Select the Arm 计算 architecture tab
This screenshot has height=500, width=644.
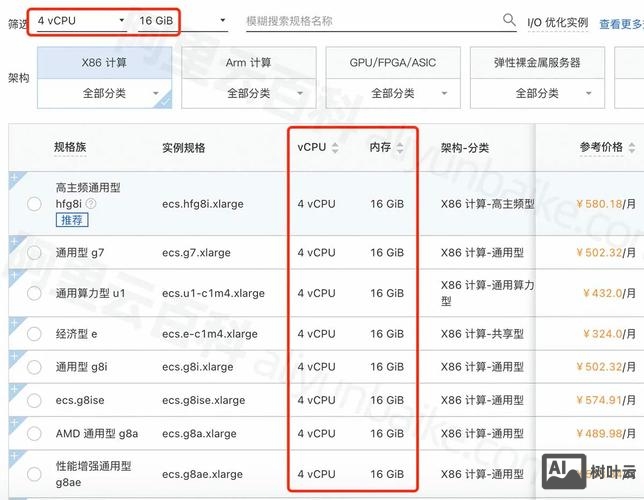[248, 63]
